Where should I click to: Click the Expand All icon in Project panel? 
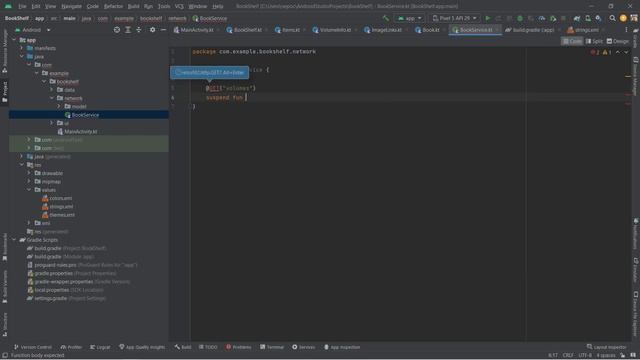[128, 30]
